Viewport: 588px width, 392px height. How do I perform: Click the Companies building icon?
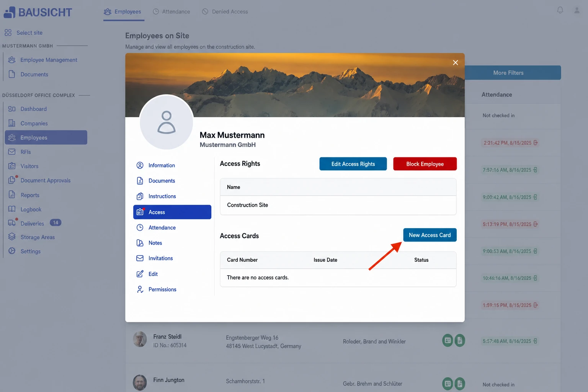12,123
